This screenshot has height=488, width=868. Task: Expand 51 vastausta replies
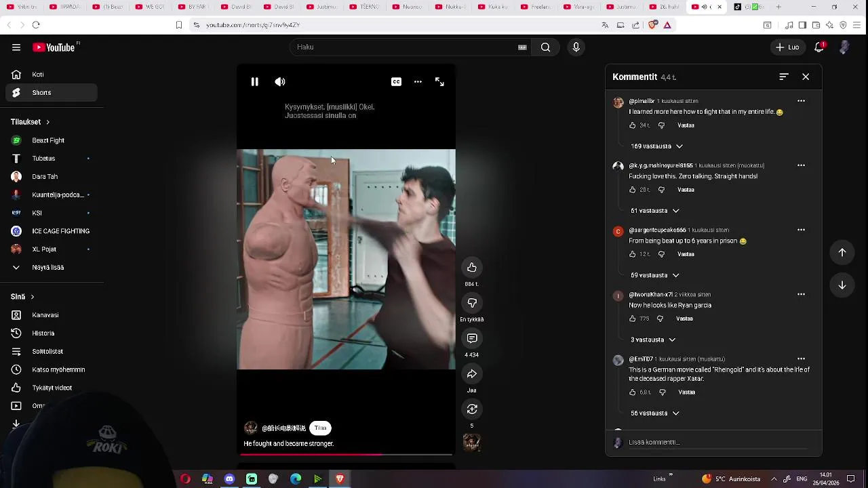(655, 211)
